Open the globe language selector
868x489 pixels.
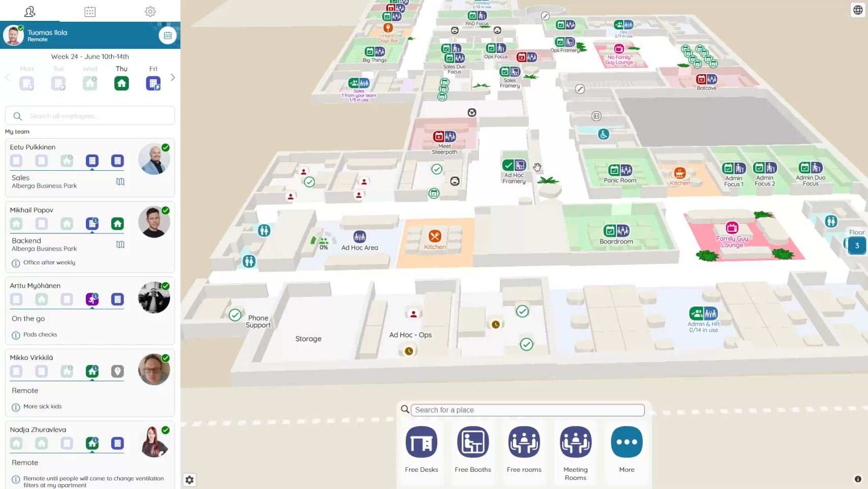(857, 10)
